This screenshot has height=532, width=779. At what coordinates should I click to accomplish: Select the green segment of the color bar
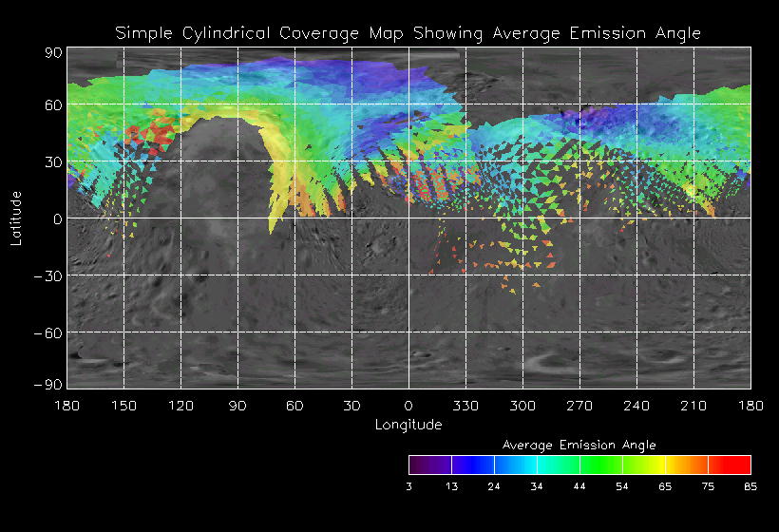tap(600, 465)
